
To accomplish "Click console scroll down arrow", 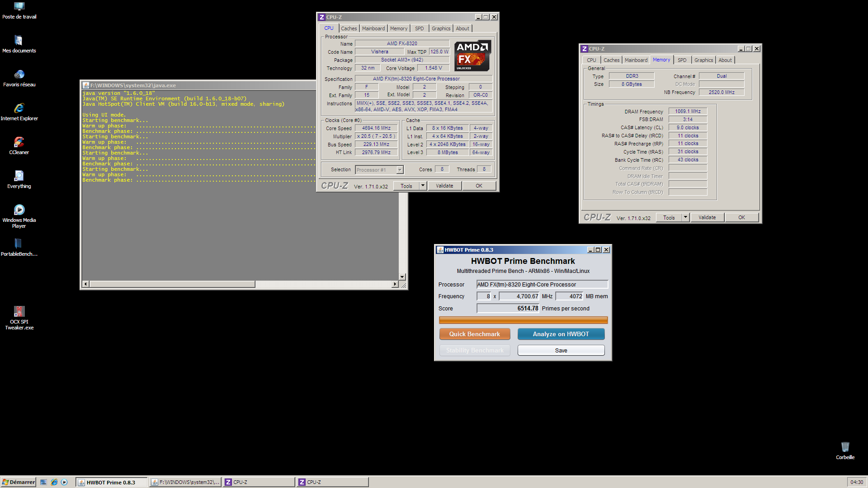I will pos(402,277).
